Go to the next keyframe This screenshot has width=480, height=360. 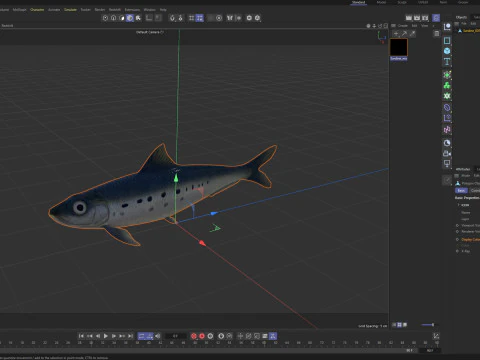[122, 336]
